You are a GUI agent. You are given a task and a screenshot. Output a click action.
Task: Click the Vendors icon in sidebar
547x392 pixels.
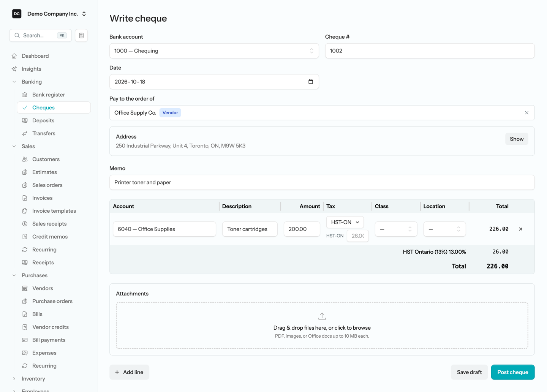(25, 288)
